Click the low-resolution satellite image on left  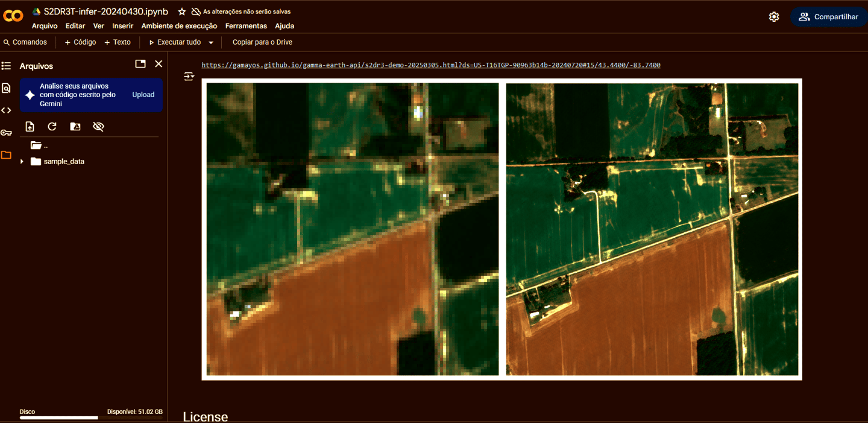click(x=353, y=229)
